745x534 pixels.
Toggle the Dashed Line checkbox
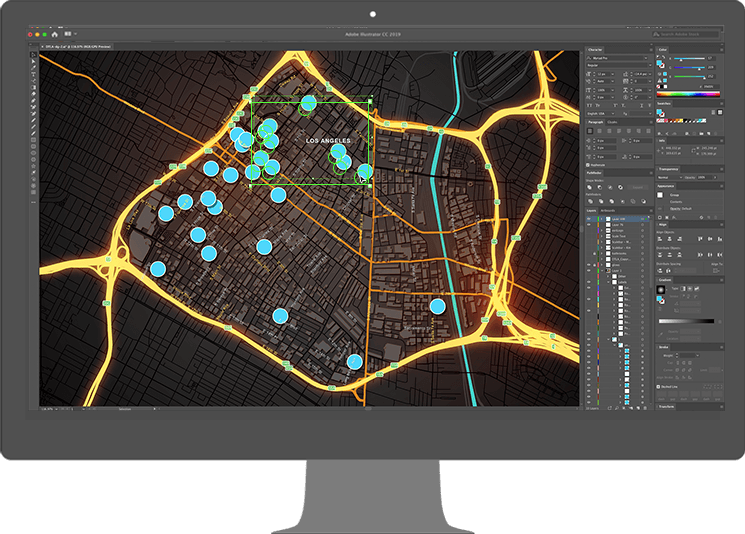pyautogui.click(x=658, y=387)
